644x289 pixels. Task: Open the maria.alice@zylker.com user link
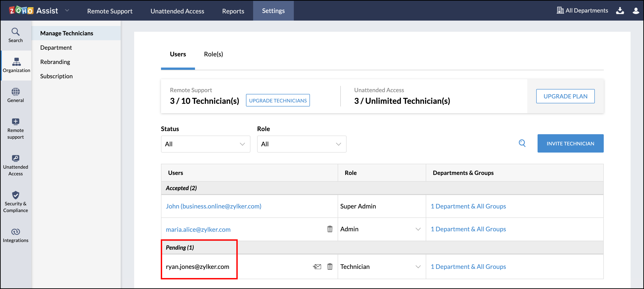[198, 229]
